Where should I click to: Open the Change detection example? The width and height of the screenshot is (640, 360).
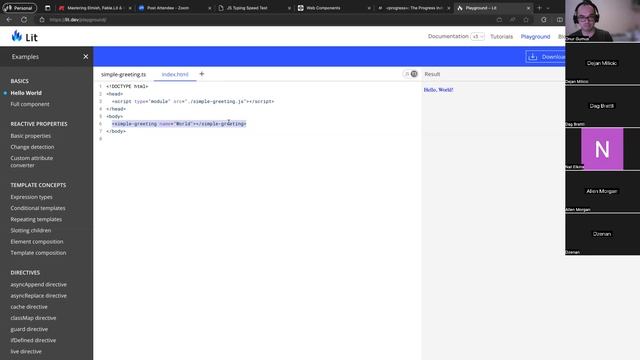[x=32, y=147]
